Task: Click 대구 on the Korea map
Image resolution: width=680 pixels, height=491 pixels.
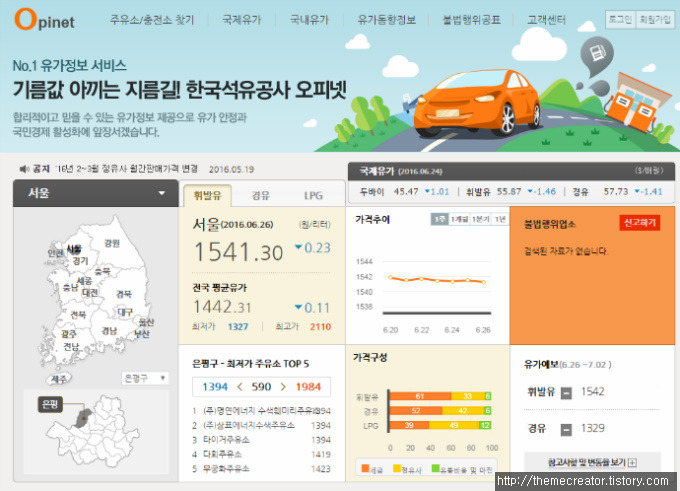Action: (x=125, y=312)
